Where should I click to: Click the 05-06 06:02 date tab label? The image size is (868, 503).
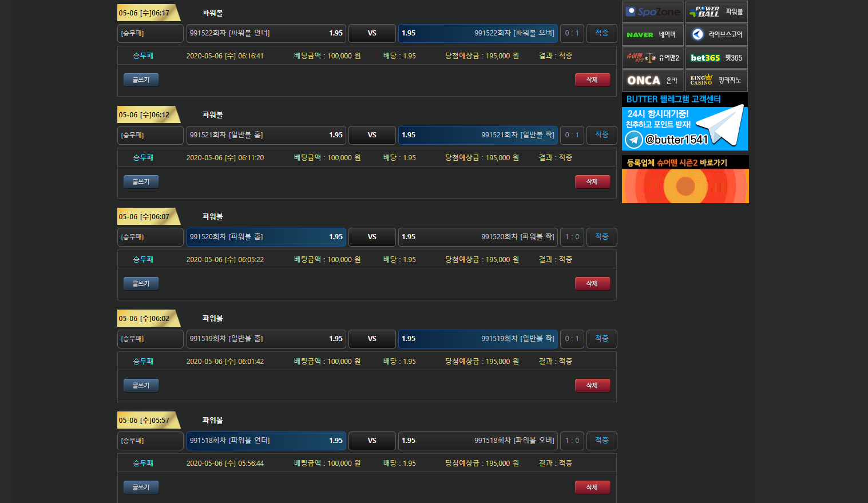pyautogui.click(x=145, y=319)
